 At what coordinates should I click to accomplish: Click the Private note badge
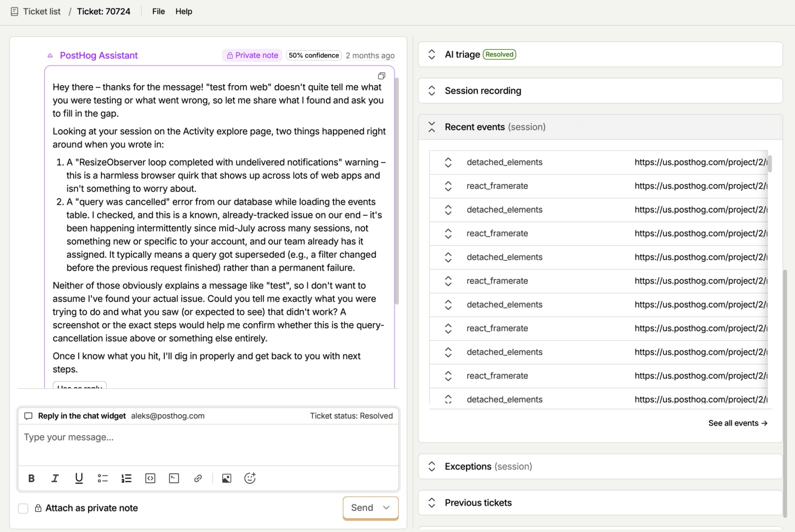click(x=252, y=56)
